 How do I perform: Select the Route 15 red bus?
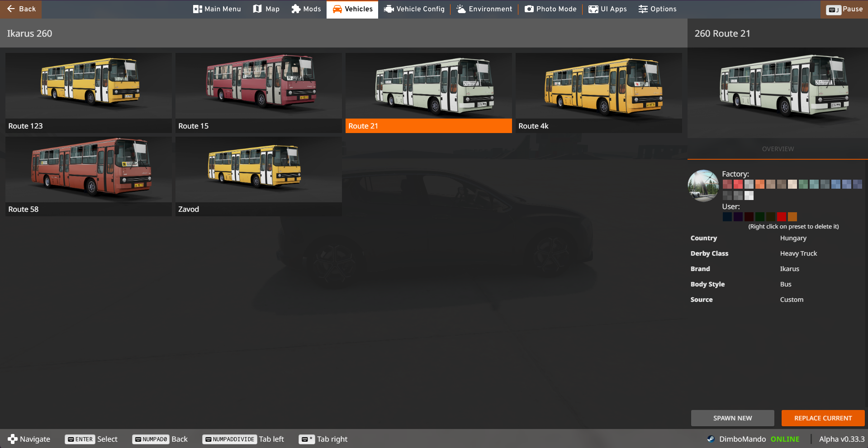[259, 93]
